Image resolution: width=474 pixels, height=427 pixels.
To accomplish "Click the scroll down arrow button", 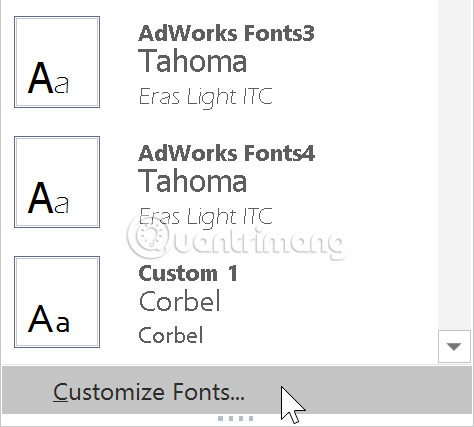I will pyautogui.click(x=454, y=347).
